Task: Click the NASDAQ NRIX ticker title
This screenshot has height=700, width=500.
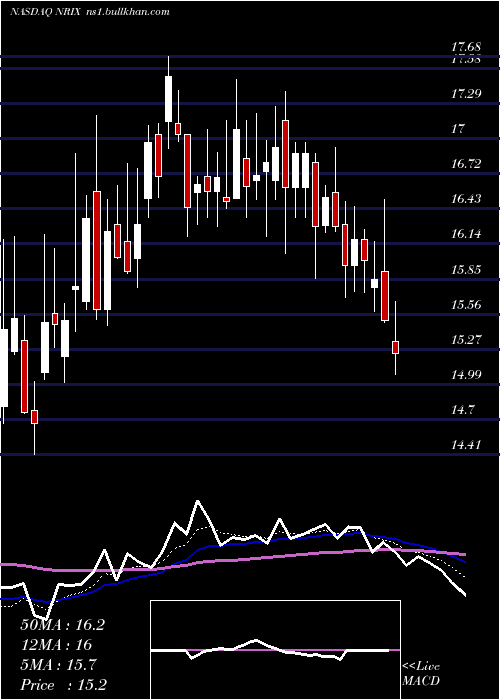Action: click(45, 12)
